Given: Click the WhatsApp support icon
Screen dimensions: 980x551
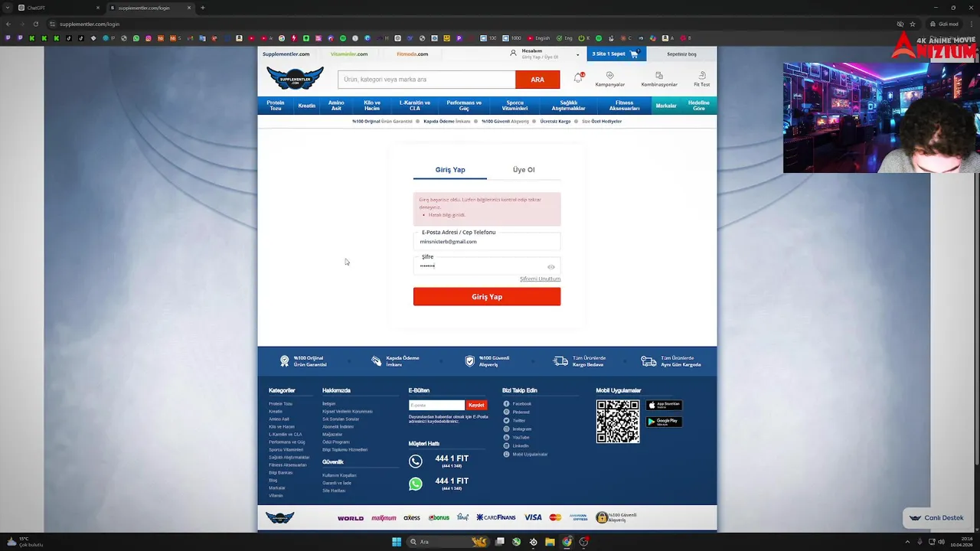Looking at the screenshot, I should pos(415,484).
